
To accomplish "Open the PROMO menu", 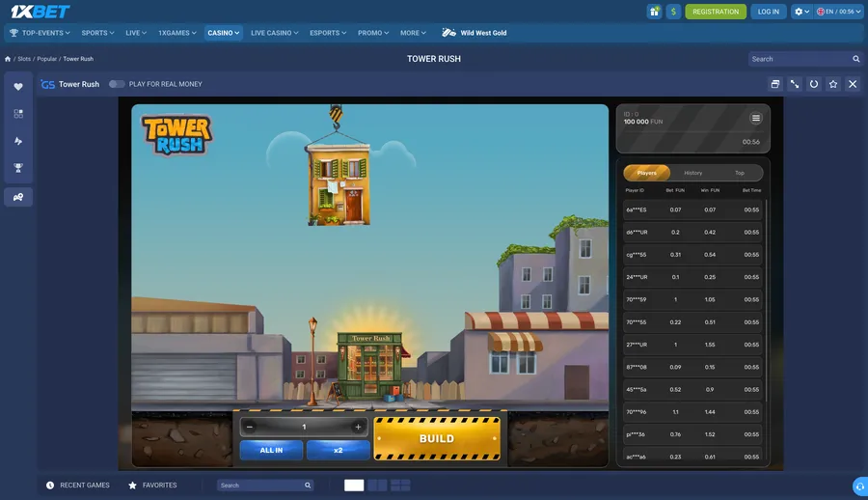I will pyautogui.click(x=373, y=33).
